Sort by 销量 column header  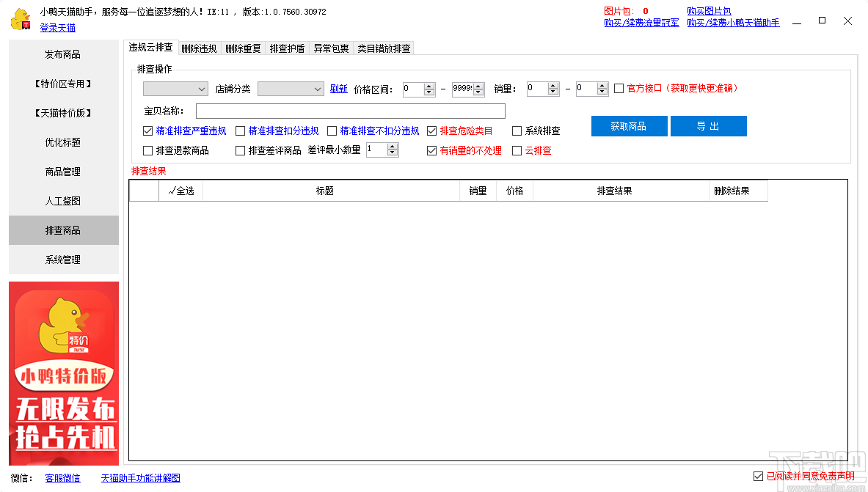tap(478, 191)
